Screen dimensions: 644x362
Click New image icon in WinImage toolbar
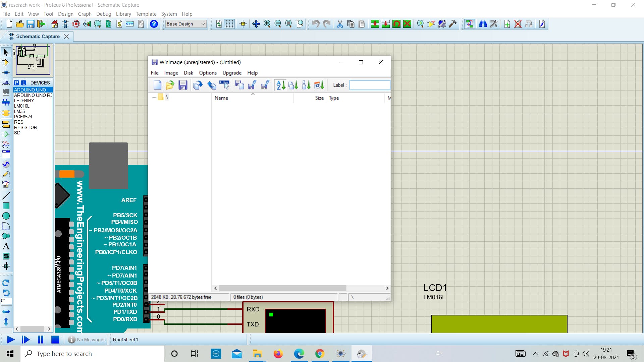[x=157, y=85]
